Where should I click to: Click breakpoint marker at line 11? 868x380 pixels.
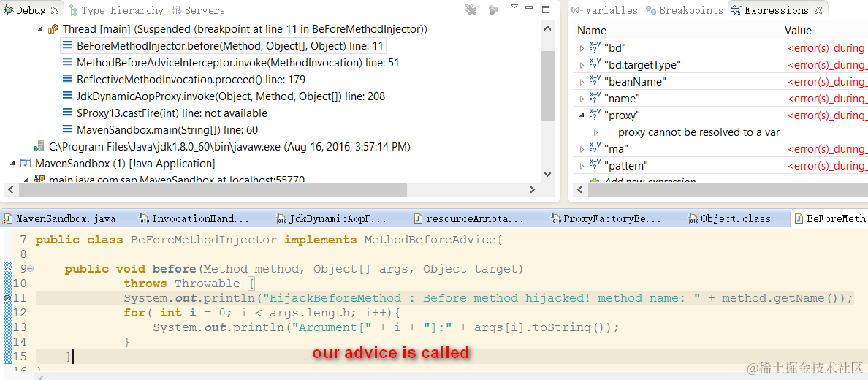pyautogui.click(x=8, y=298)
